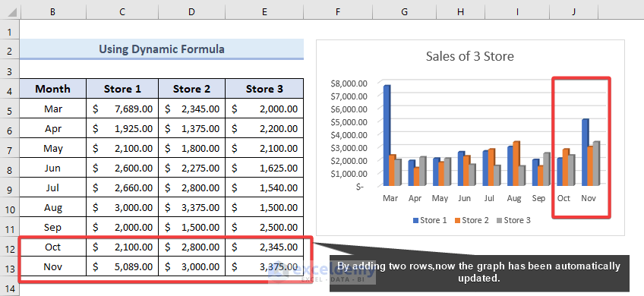Click the Store 2 orange legend swatch

[x=457, y=220]
